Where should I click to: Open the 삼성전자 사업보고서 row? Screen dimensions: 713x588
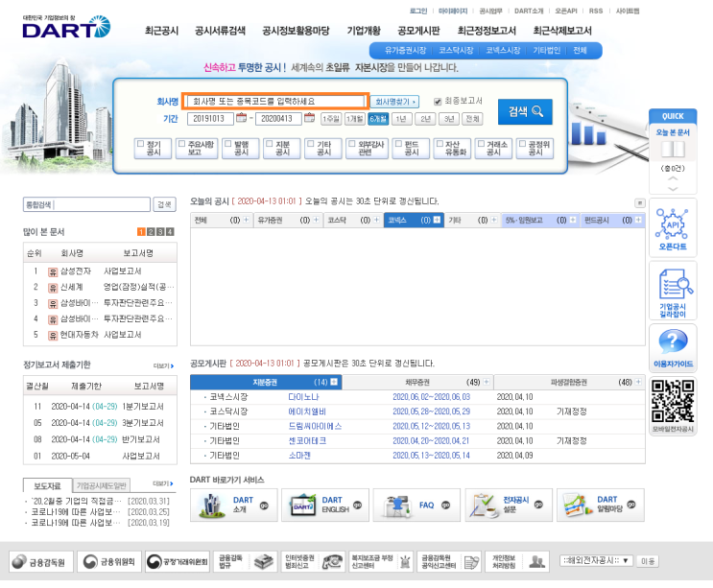tap(100, 271)
